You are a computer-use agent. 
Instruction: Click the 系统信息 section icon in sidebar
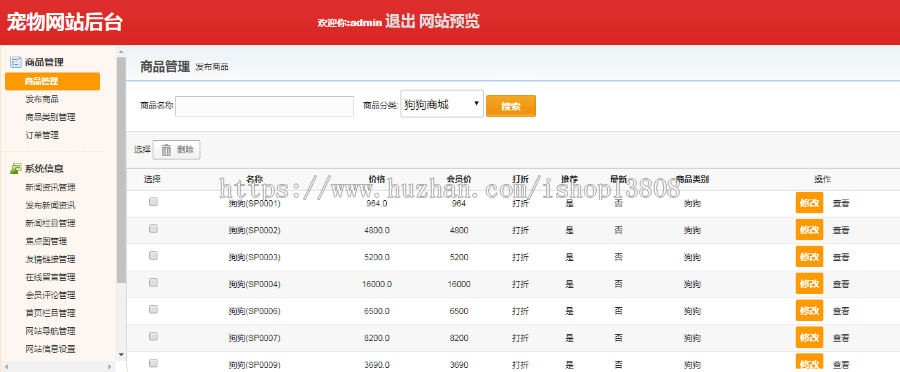[x=15, y=168]
